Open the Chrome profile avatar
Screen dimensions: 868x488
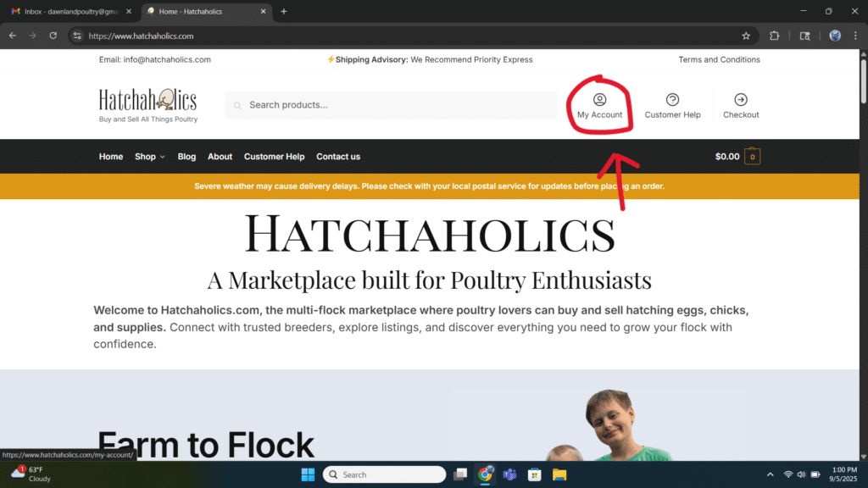835,36
